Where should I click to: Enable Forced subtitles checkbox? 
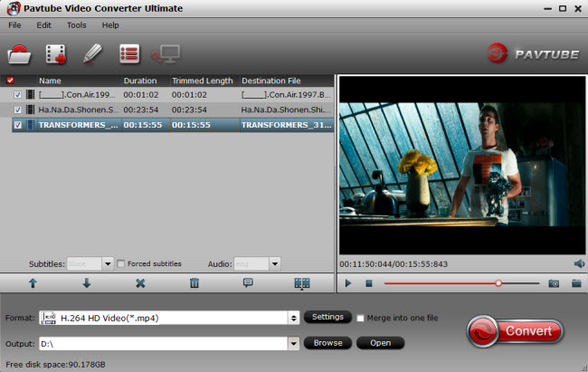(120, 264)
